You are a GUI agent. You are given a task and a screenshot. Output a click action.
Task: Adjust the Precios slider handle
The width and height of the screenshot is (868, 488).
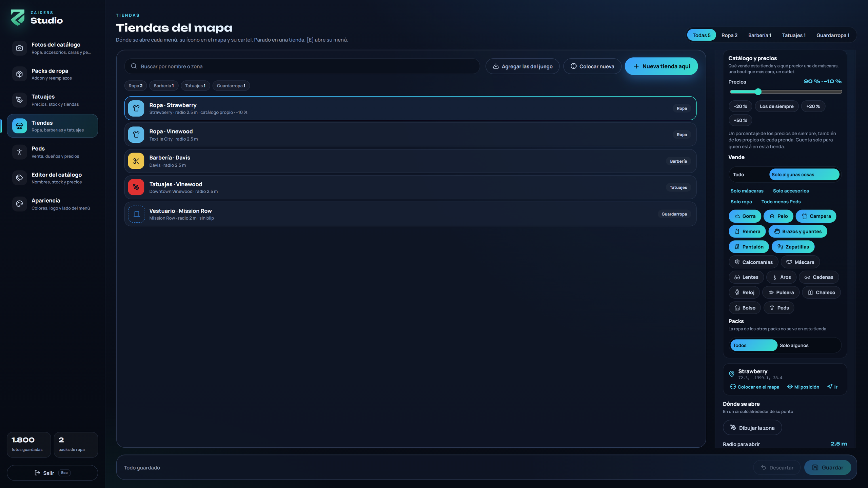click(758, 92)
